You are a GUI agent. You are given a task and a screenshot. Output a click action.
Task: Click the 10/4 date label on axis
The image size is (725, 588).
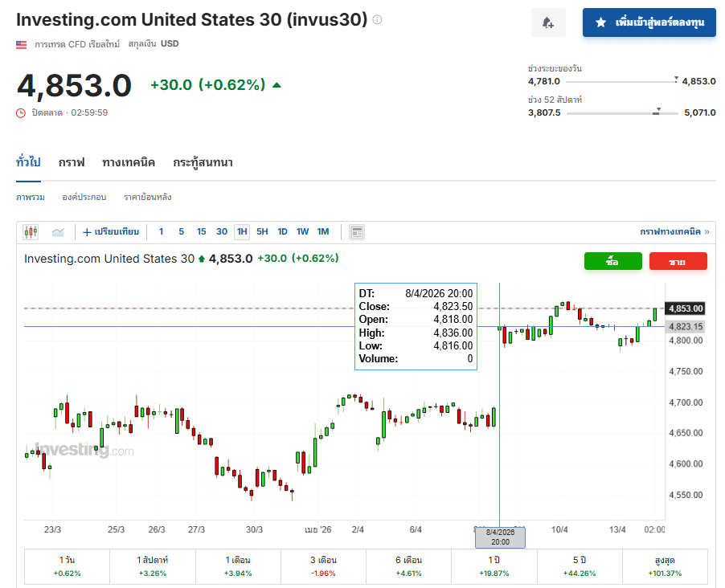559,529
